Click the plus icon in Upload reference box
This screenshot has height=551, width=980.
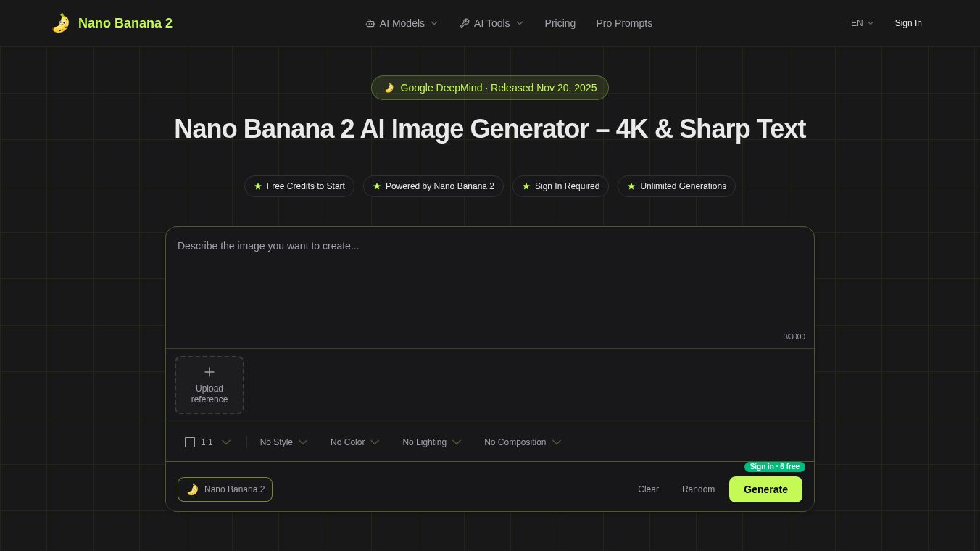pyautogui.click(x=209, y=372)
